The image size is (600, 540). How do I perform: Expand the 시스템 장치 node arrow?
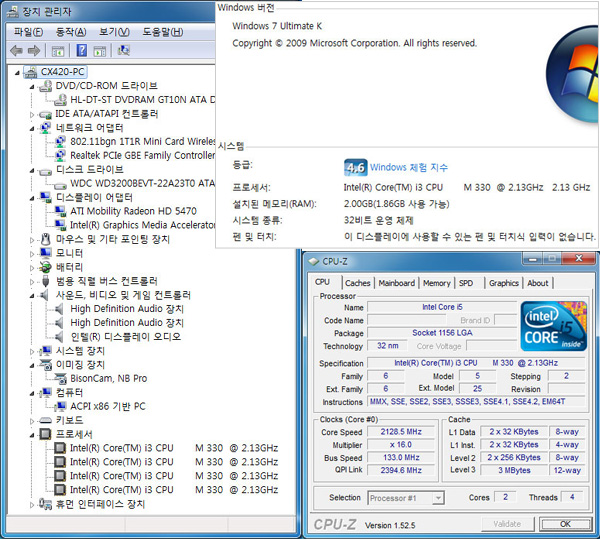click(32, 351)
